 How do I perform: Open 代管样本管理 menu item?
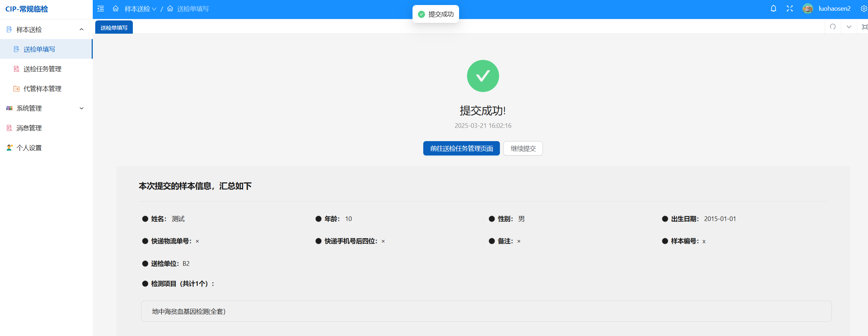click(42, 88)
